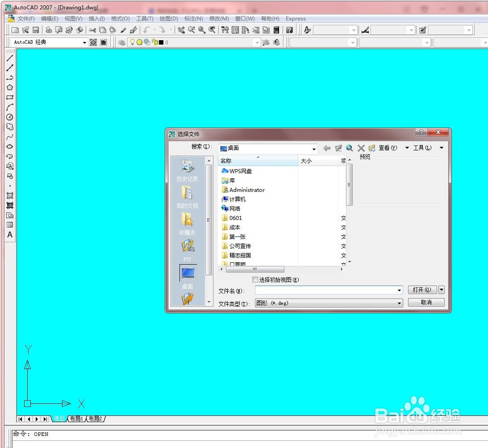This screenshot has width=488, height=448.
Task: Click the dialog's go Back arrow icon
Action: pyautogui.click(x=327, y=148)
